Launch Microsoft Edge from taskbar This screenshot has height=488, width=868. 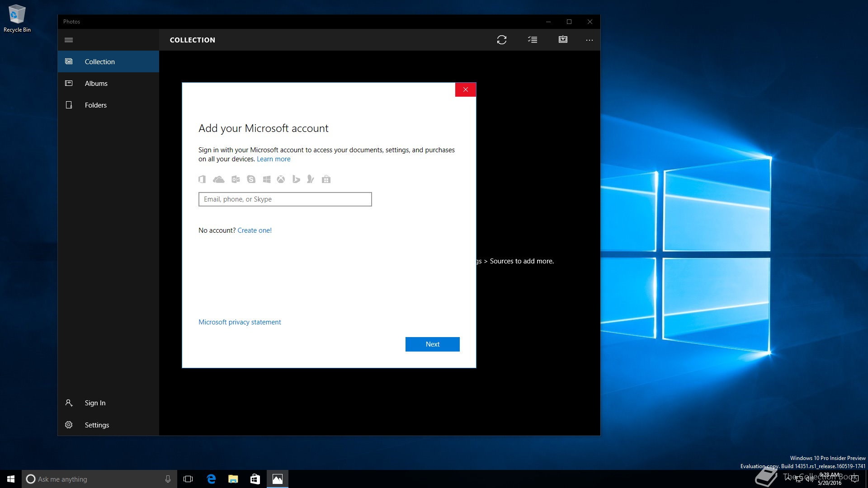pyautogui.click(x=211, y=479)
